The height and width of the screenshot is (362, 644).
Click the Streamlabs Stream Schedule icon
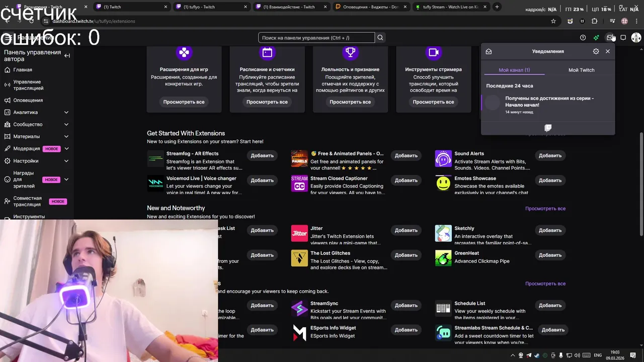pyautogui.click(x=443, y=332)
